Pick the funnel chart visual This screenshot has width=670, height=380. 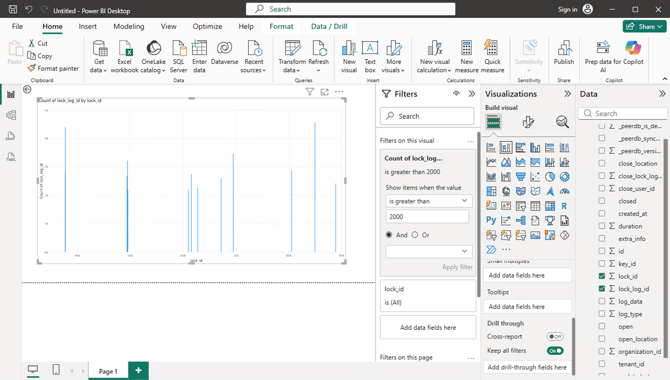(x=520, y=177)
